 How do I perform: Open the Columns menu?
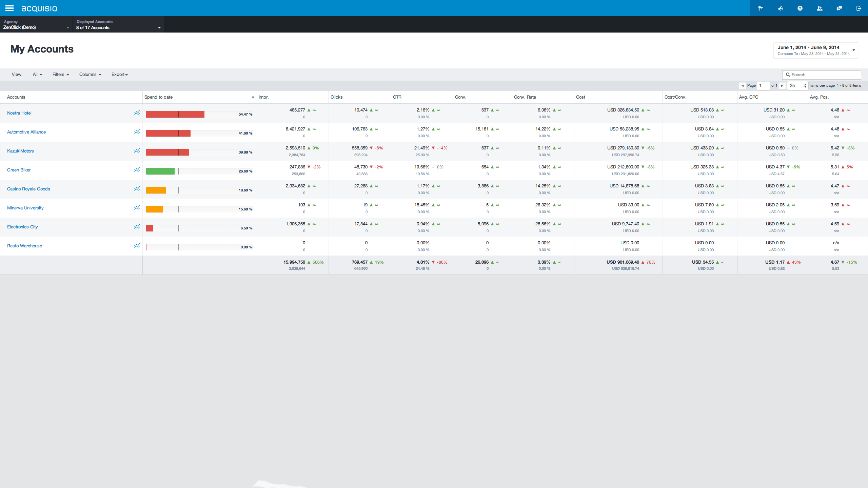tap(90, 74)
